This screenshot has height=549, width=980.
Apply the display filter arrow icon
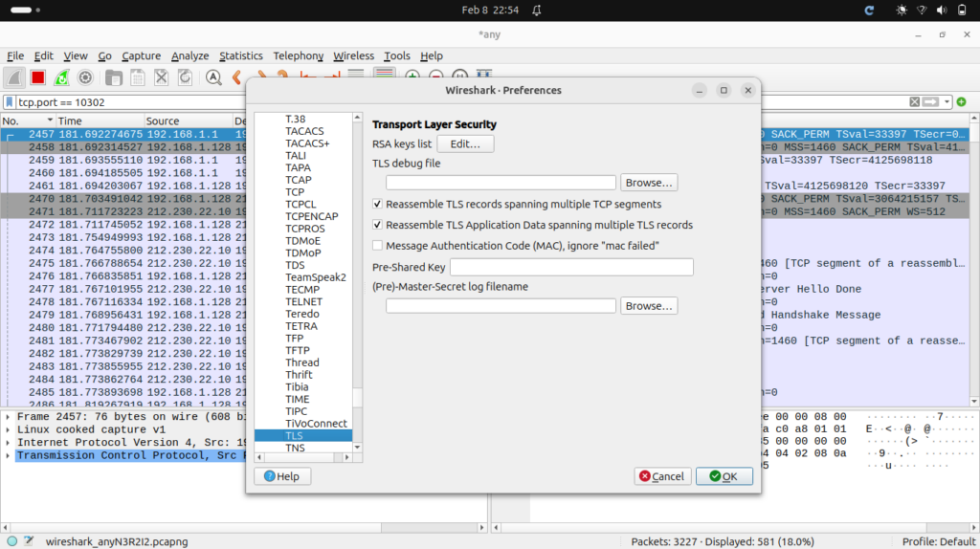point(930,101)
